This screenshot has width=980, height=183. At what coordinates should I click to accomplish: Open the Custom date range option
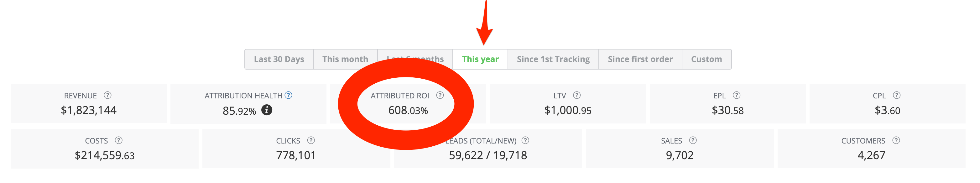pos(706,59)
